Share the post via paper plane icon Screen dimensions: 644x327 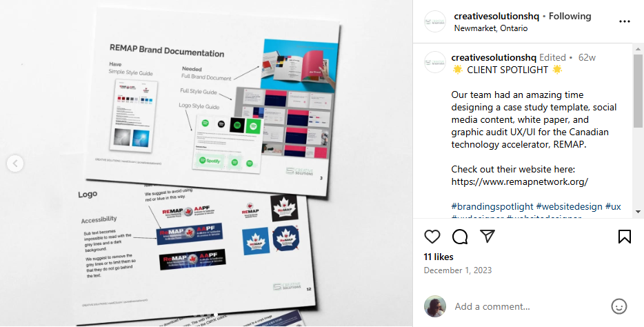click(x=487, y=236)
